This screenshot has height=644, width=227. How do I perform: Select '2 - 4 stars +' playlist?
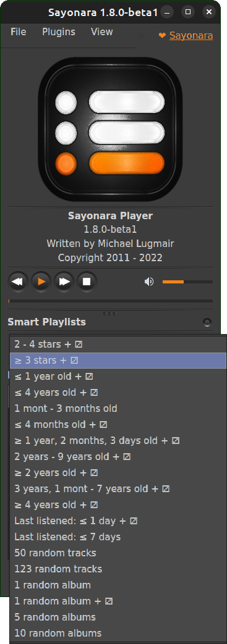click(118, 344)
